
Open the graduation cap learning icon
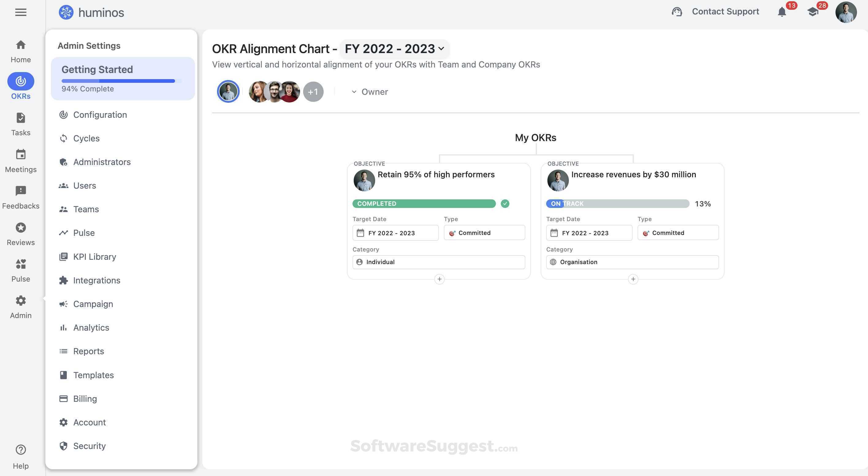pos(813,12)
